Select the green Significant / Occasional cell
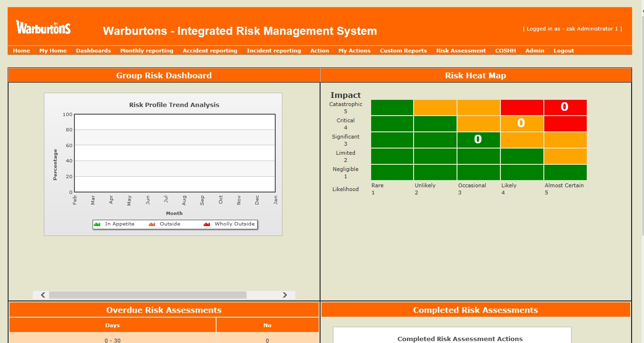Viewport: 644px width, 343px height. tap(478, 139)
